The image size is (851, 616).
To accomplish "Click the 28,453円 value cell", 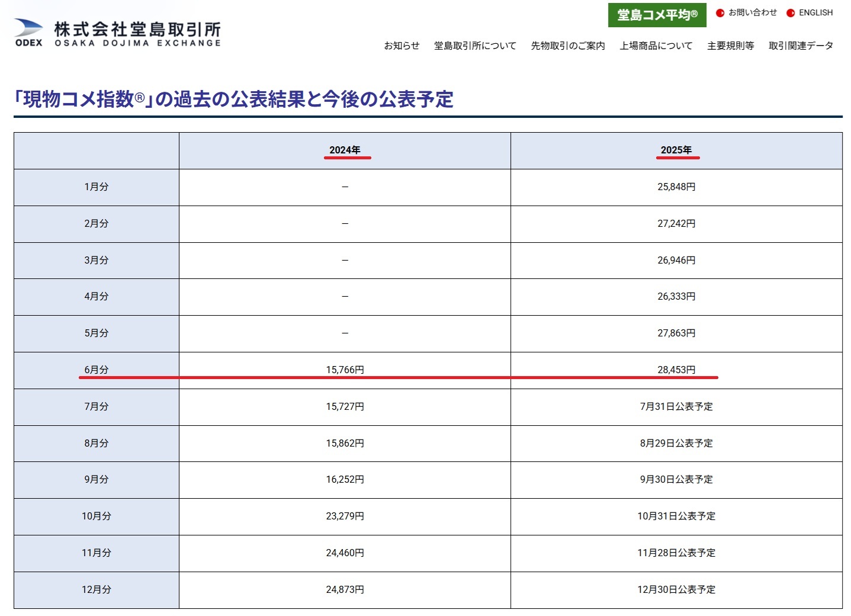I will coord(676,370).
